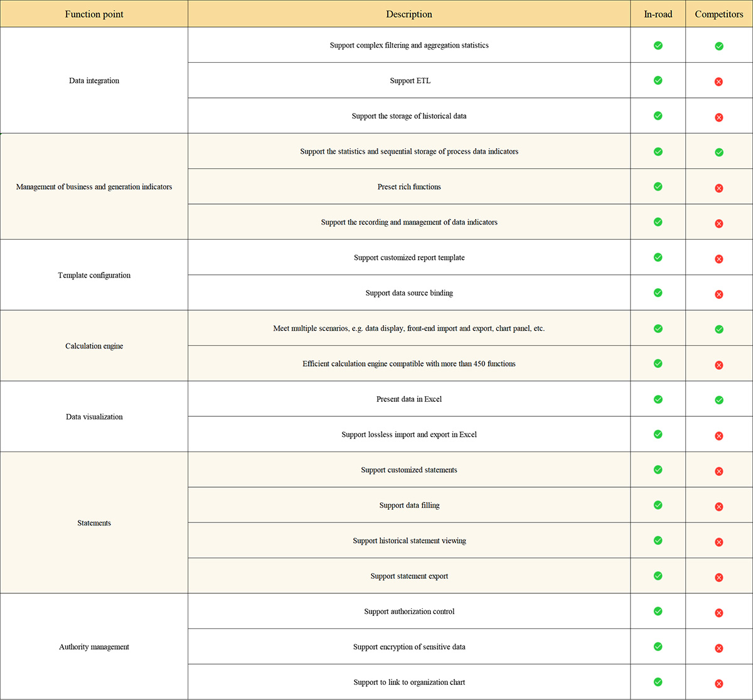This screenshot has width=753, height=700.
Task: Click In-road check for Preset rich functions
Action: click(658, 186)
